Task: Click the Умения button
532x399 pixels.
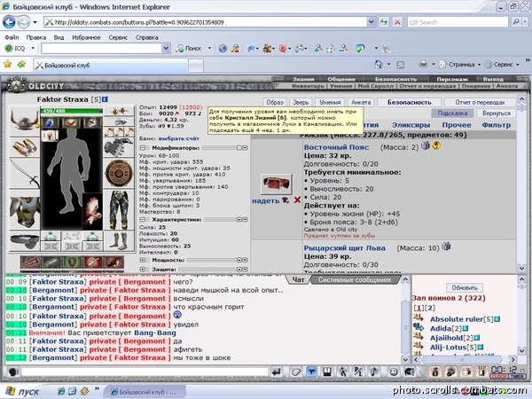Action: pos(330,102)
